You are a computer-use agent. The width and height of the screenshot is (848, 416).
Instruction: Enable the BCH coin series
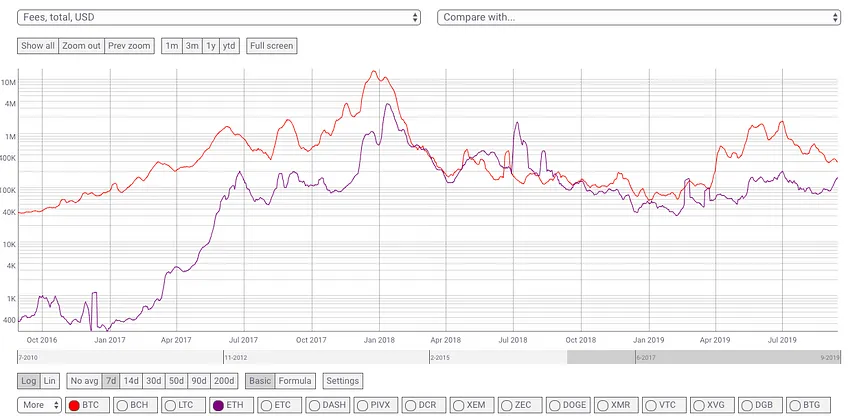(122, 405)
